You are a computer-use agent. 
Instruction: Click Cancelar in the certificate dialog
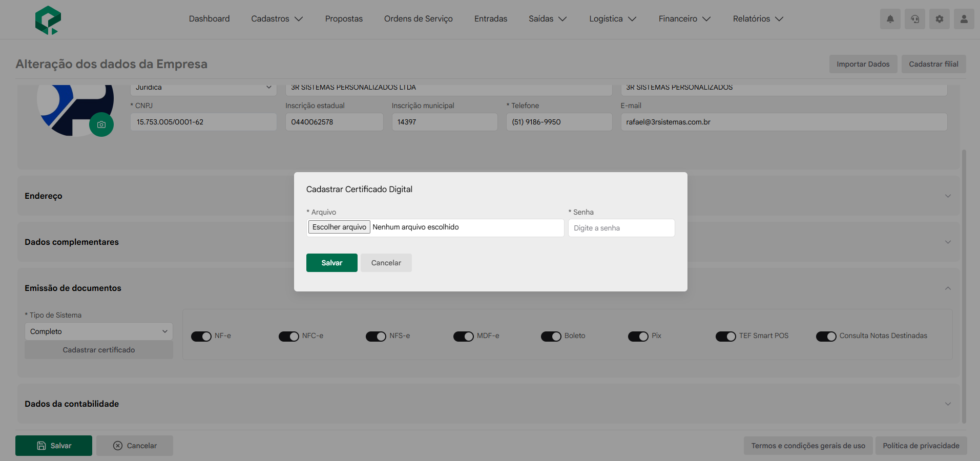tap(386, 263)
